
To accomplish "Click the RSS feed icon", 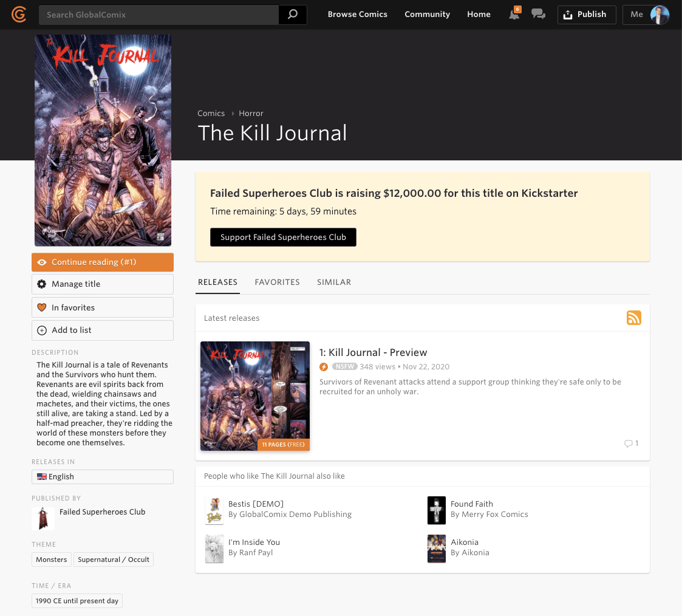I will [x=633, y=318].
